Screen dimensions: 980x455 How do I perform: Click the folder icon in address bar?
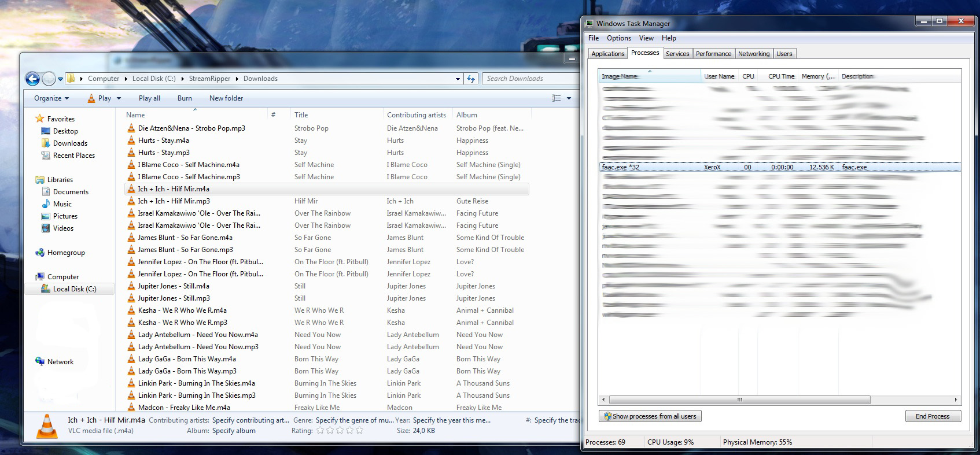[71, 79]
